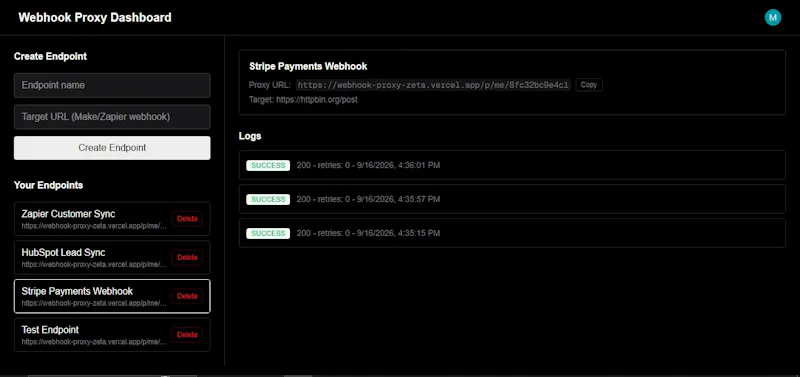Delete the HubSpot Lead Sync endpoint
The image size is (800, 377).
187,258
